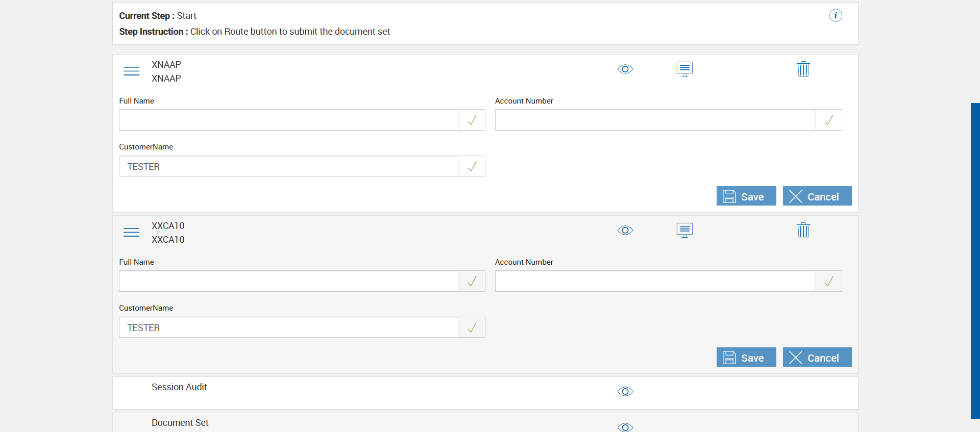
Task: Click the blue vertical scrollbar thumb
Action: 975,260
